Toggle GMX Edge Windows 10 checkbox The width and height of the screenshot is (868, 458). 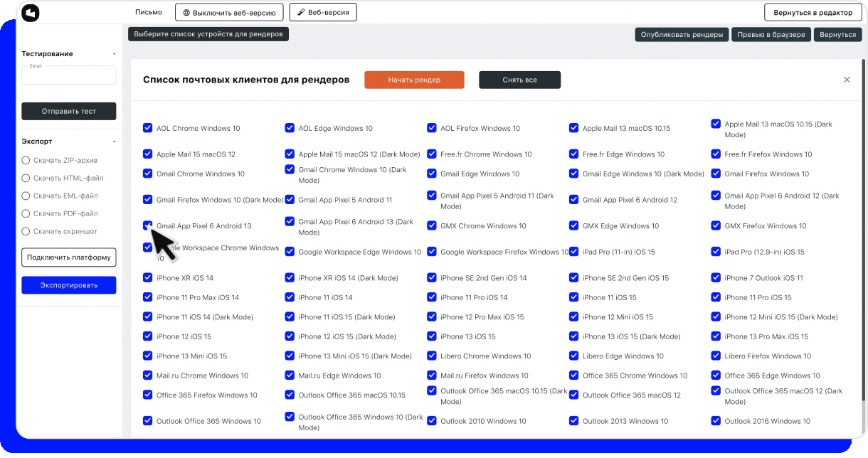pyautogui.click(x=573, y=225)
